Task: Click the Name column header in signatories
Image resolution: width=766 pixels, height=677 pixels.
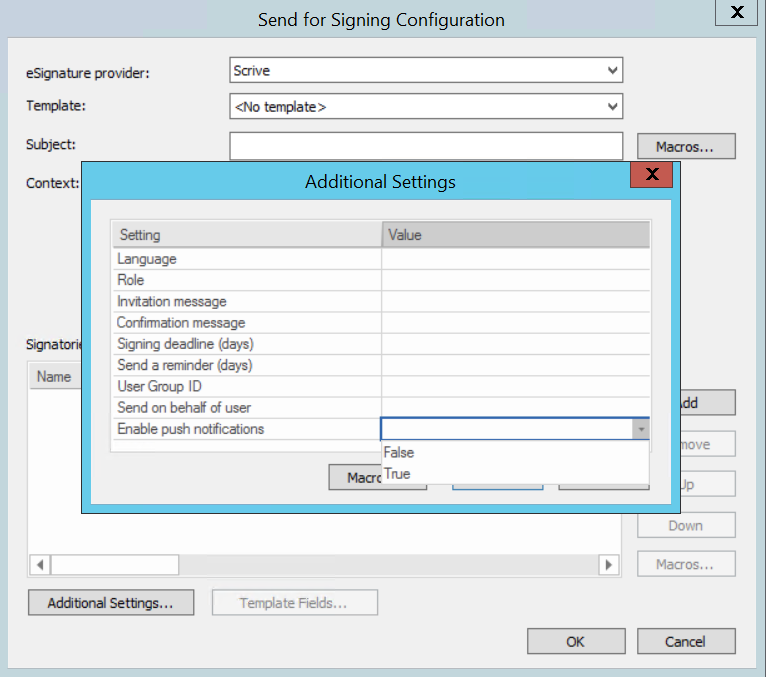Action: [x=55, y=377]
